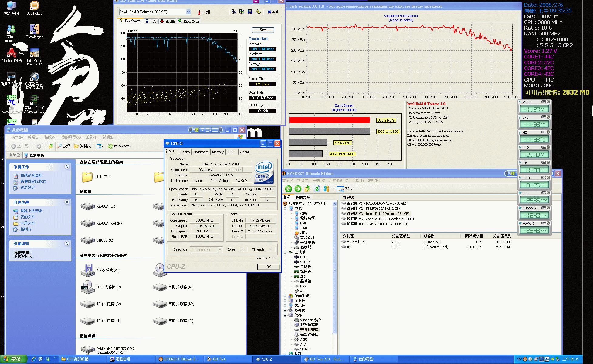Open the HD Tune drive selection dropdown
The width and height of the screenshot is (593, 364).
pyautogui.click(x=188, y=12)
